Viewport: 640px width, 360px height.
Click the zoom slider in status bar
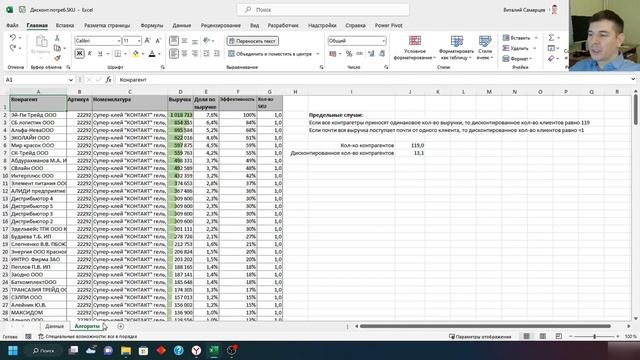click(x=594, y=336)
